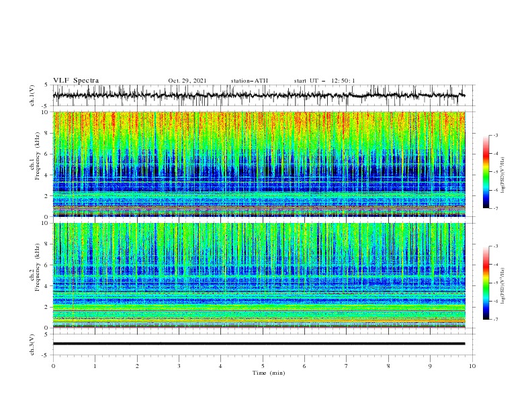The image size is (532, 411).
Task: Click the time axis tick label "5"
Action: pyautogui.click(x=263, y=366)
